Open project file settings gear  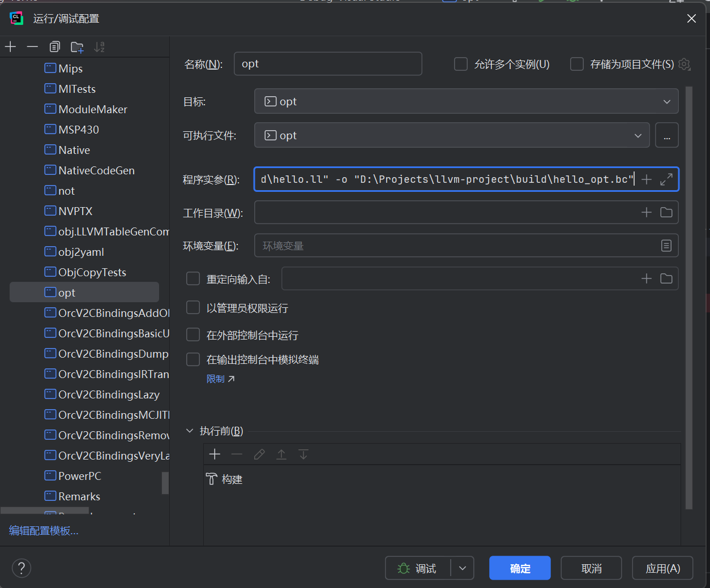(x=685, y=65)
